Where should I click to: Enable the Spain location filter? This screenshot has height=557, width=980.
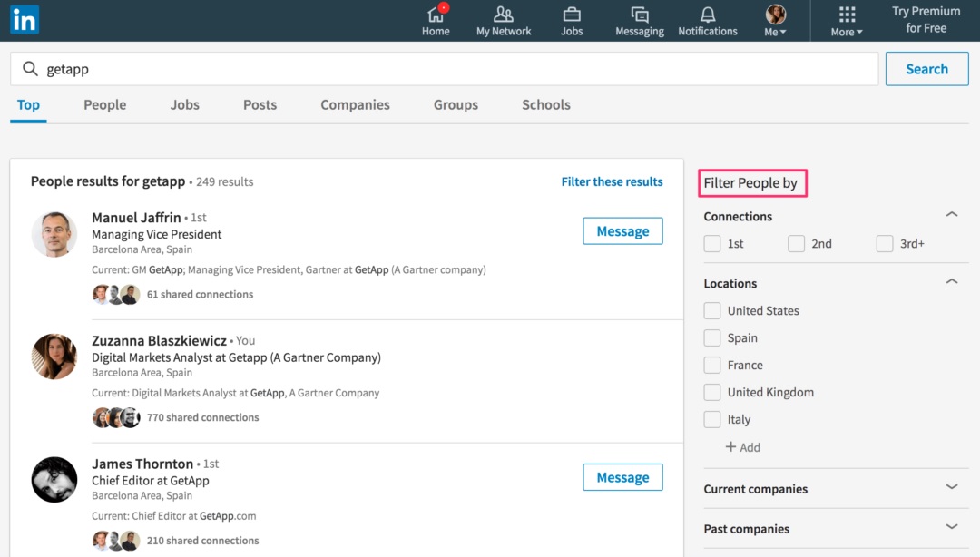pyautogui.click(x=712, y=337)
